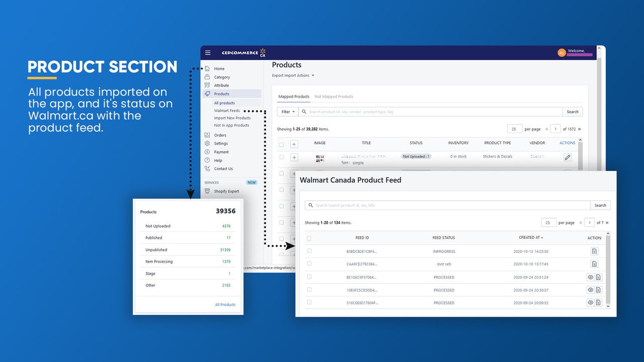644x362 pixels.
Task: Tick checkbox for feed 516C6E8017604F
Action: pyautogui.click(x=309, y=302)
